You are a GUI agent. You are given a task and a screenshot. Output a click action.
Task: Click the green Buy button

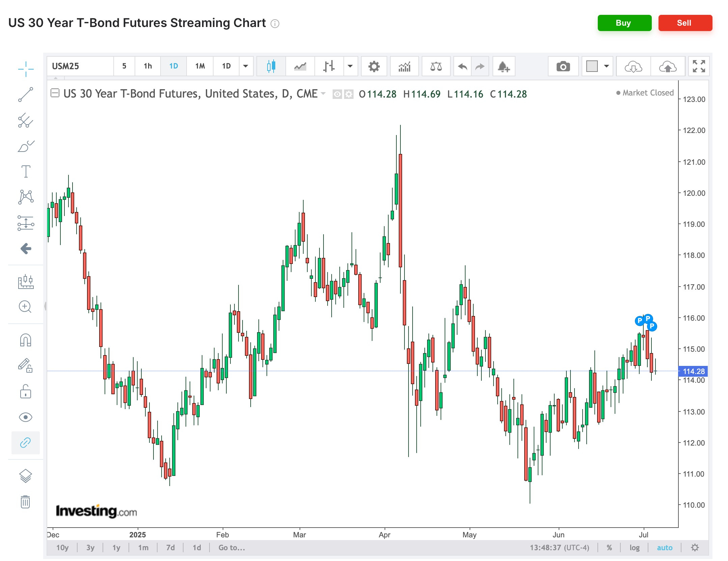tap(624, 23)
